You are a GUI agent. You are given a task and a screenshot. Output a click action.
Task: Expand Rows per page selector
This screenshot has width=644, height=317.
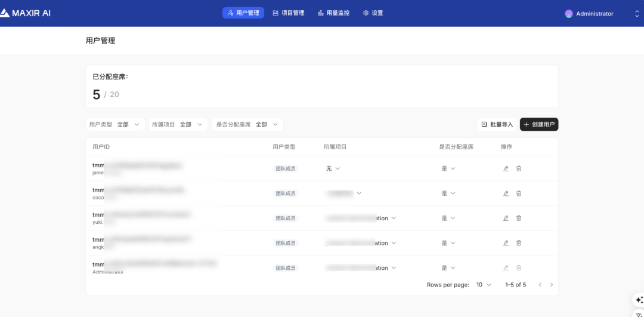click(x=484, y=285)
